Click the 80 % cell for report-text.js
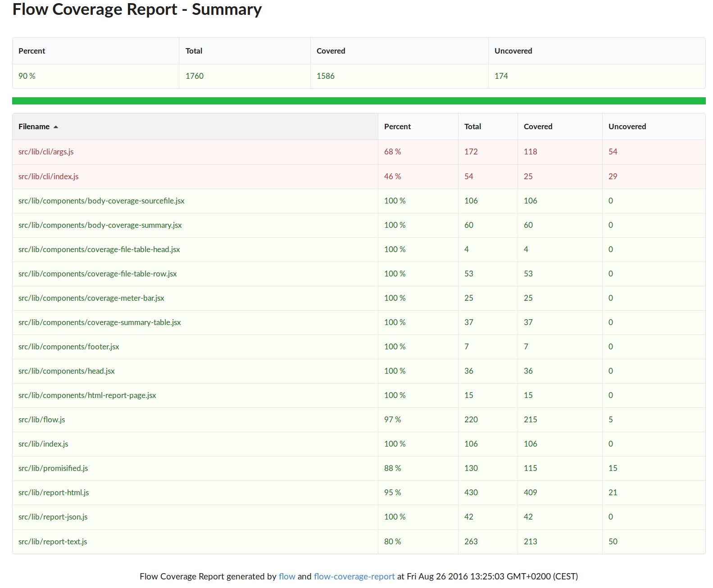The height and width of the screenshot is (588, 713). [418, 542]
